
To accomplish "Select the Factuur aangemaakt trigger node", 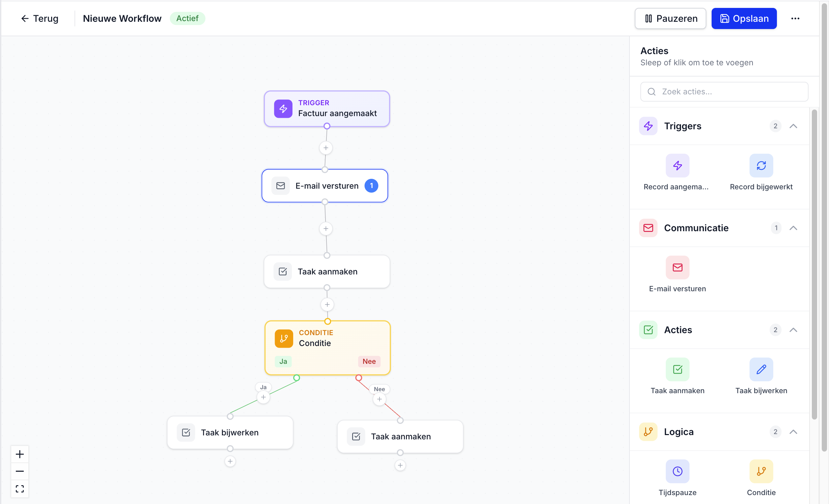I will 327,109.
